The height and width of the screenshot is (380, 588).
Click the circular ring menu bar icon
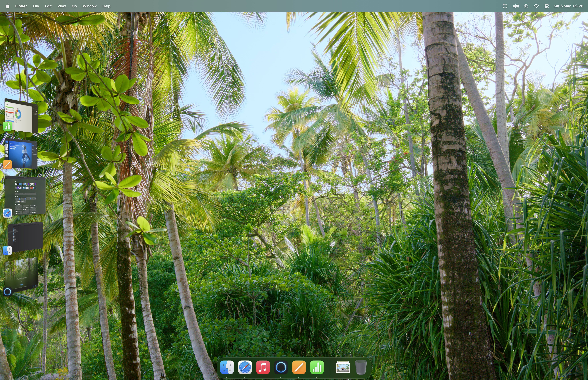(x=505, y=6)
